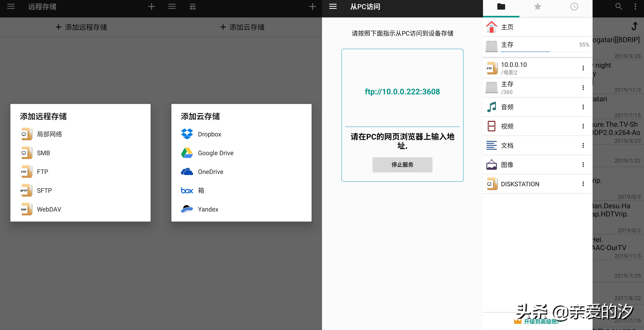The width and height of the screenshot is (644, 330).
Task: Pick WebDAV remote storage option
Action: click(49, 209)
